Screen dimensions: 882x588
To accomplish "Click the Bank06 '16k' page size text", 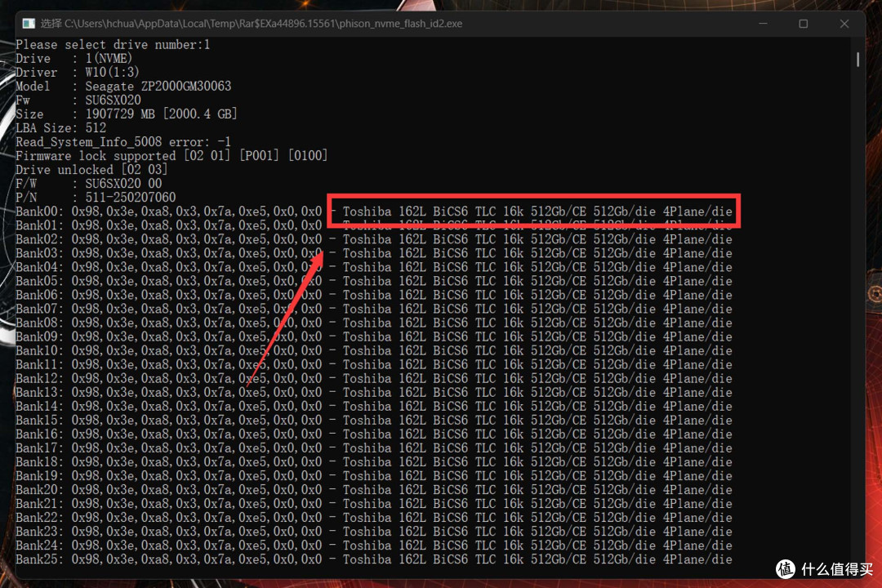I will tap(513, 295).
